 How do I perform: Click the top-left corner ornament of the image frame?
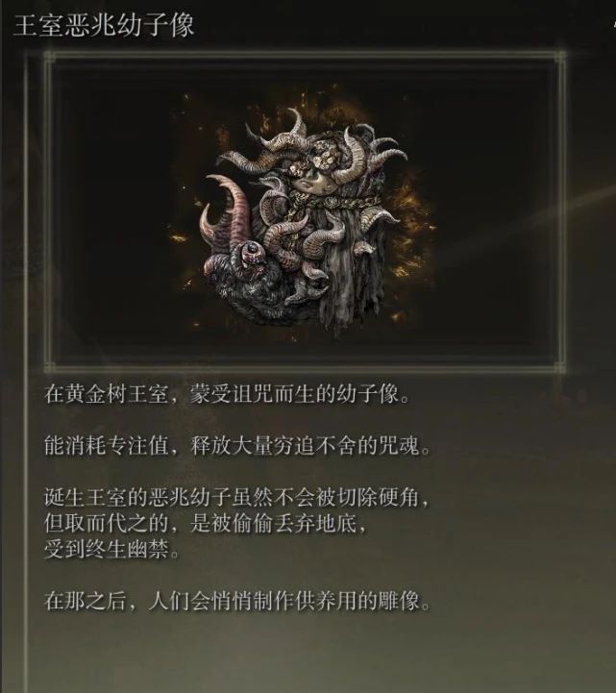pyautogui.click(x=50, y=57)
